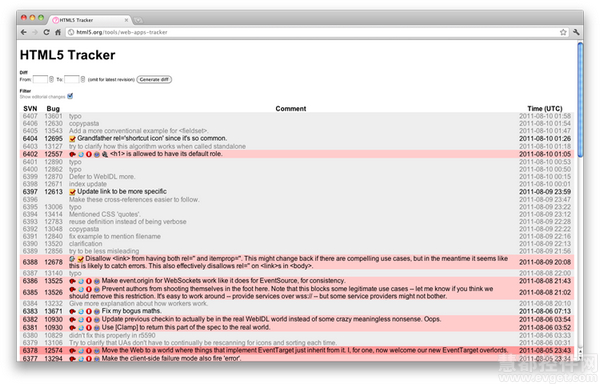Screen dimensions: 600x384
Task: Click the 'HTML5 Tracker' page heading
Action: coord(67,55)
